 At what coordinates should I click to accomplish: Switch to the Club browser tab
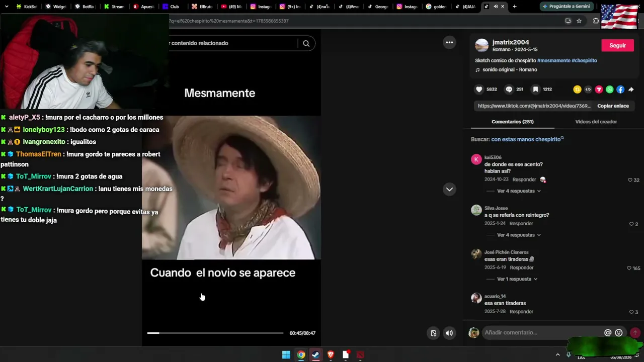pyautogui.click(x=174, y=7)
